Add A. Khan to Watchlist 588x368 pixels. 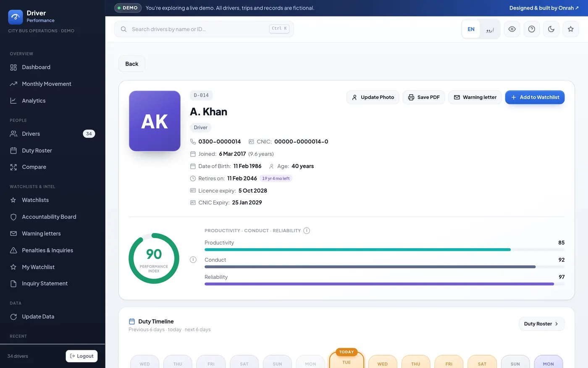535,97
